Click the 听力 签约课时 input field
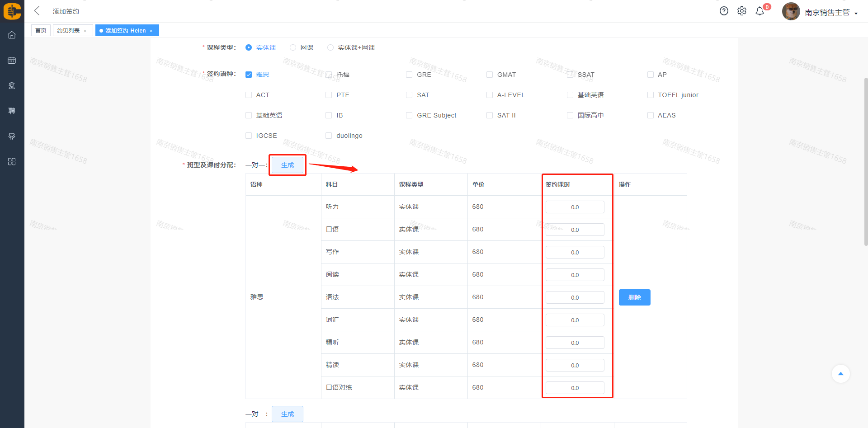Viewport: 868px width, 428px height. click(x=575, y=207)
